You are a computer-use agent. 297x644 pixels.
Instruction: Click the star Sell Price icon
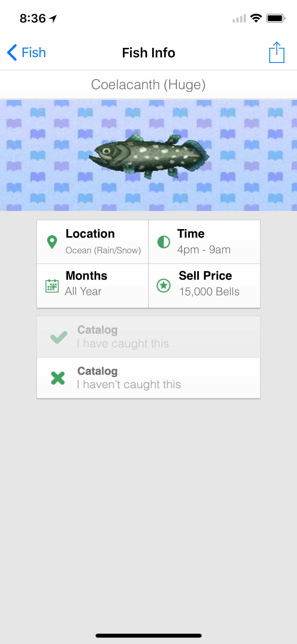[x=164, y=286]
